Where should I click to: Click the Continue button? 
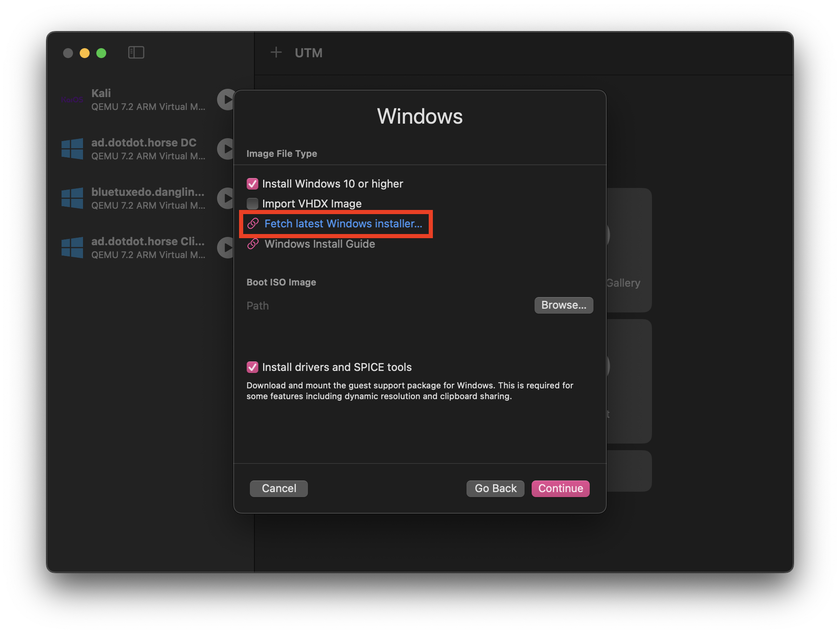560,488
